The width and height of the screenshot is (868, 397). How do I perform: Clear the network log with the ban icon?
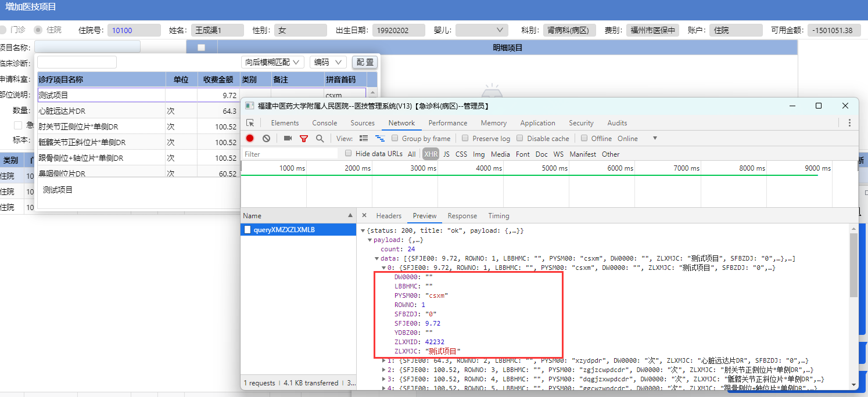click(x=266, y=138)
